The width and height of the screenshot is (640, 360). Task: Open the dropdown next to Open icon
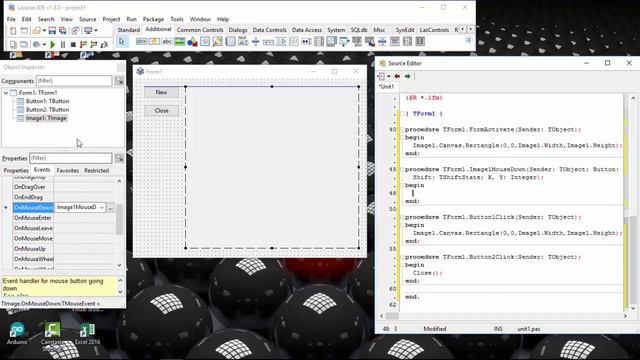(44, 31)
